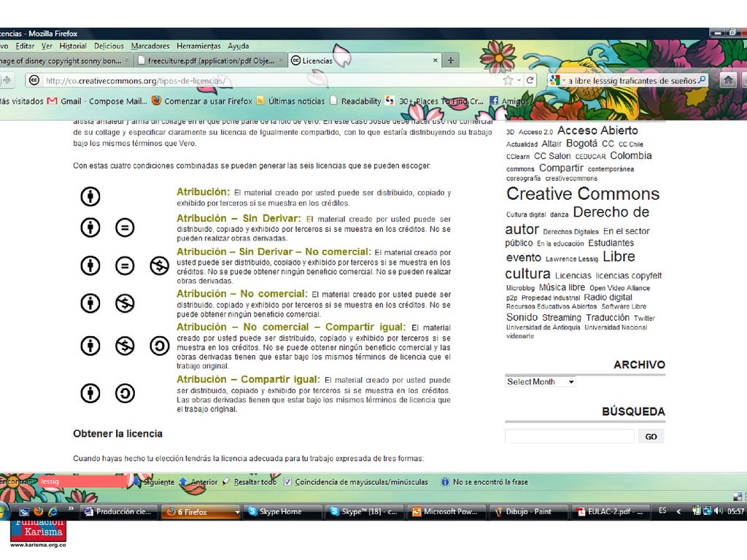Click the GO search button
Image resolution: width=747 pixels, height=560 pixels.
651,437
